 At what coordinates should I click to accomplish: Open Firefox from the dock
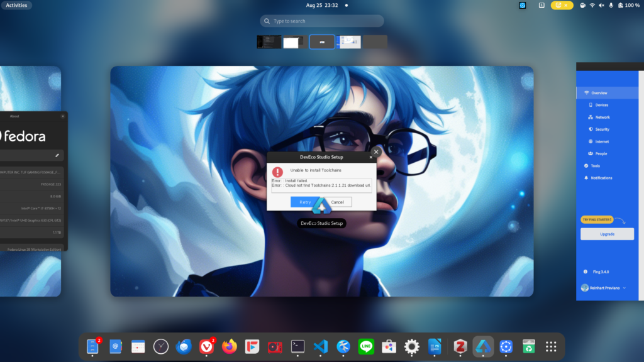tap(230, 346)
